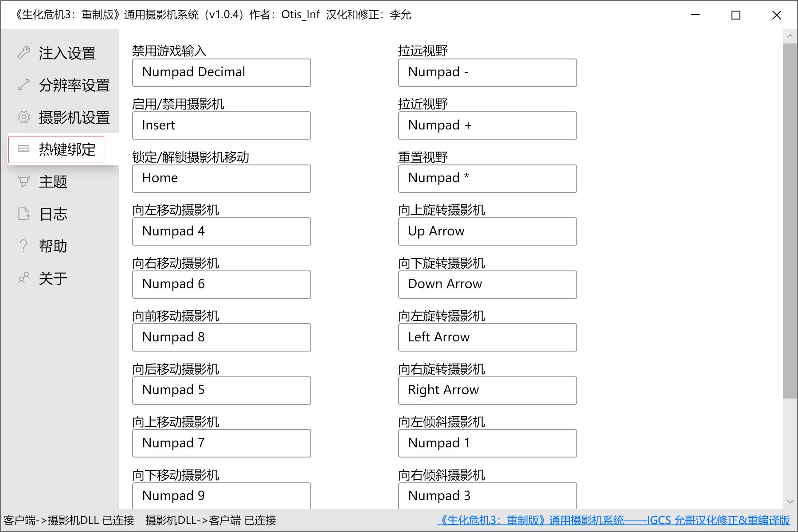Viewport: 798px width, 532px height.
Task: Click the resize arrow icon for 分辨率设置
Action: pos(24,85)
